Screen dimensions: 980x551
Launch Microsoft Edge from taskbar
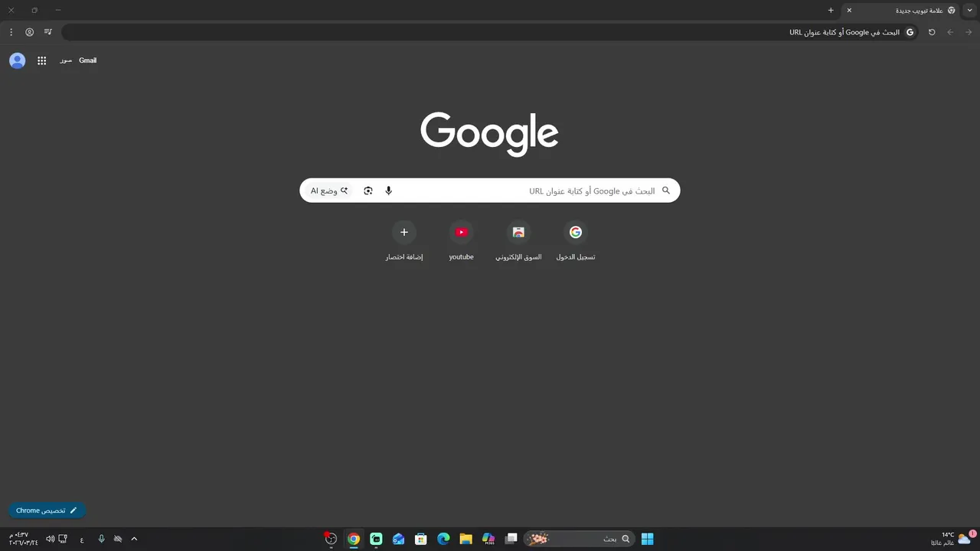coord(443,539)
